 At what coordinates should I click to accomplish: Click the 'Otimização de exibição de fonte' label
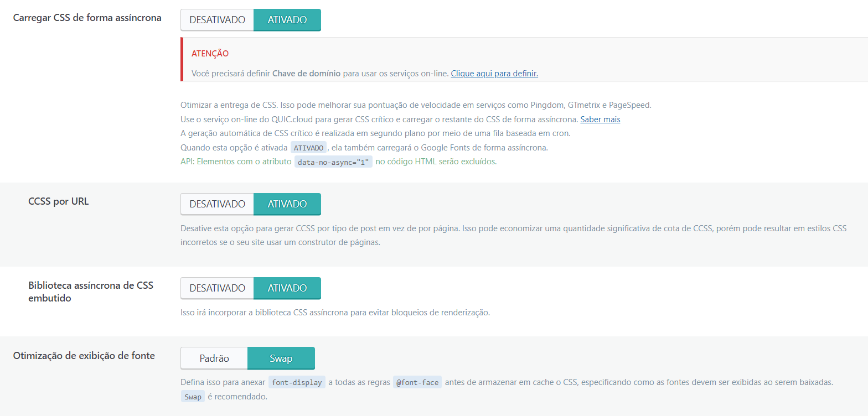84,356
